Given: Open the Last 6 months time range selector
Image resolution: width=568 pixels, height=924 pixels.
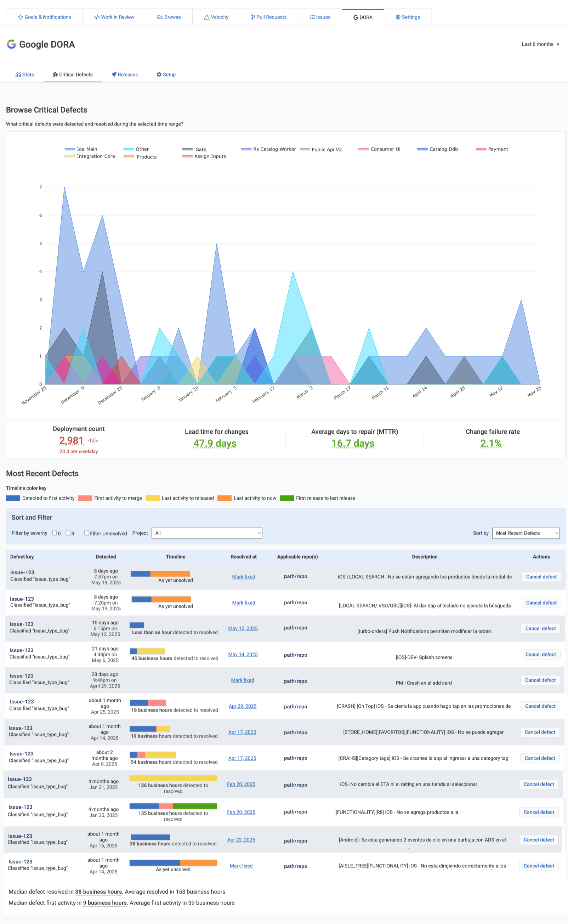Looking at the screenshot, I should tap(541, 44).
